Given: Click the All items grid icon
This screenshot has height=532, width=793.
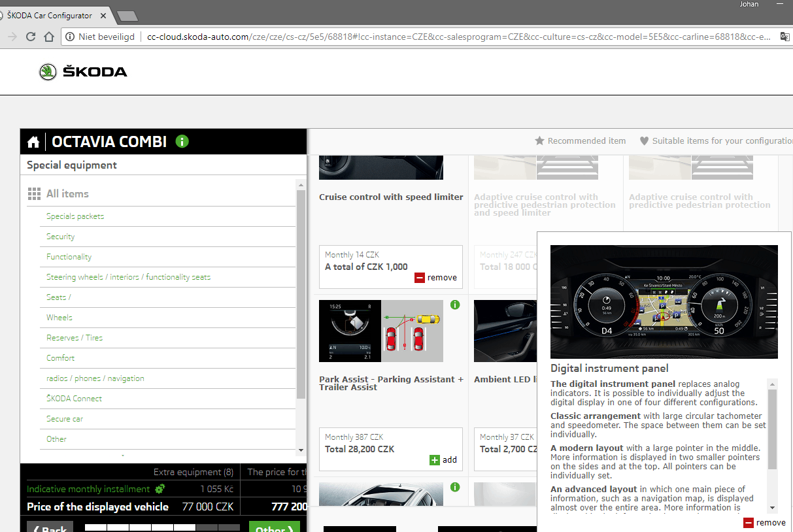Looking at the screenshot, I should tap(34, 194).
